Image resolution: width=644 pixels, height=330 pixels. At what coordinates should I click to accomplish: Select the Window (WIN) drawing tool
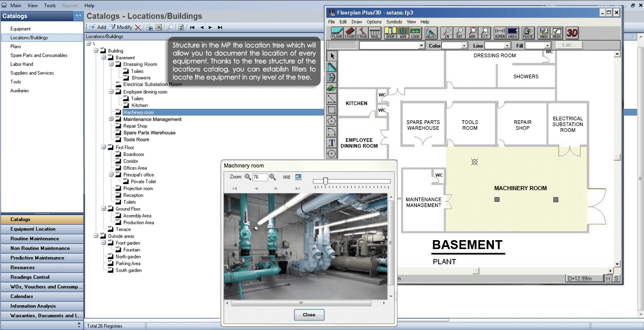[403, 32]
